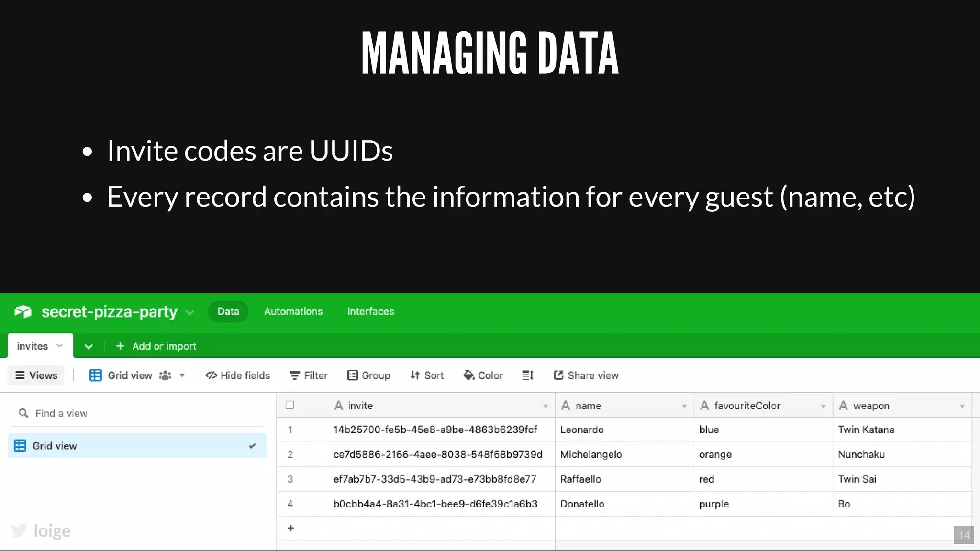Select invite cell 14b25700-fe5b-45e8-a9be-4863b6239fcf
Screen dimensions: 980x551
pyautogui.click(x=435, y=430)
